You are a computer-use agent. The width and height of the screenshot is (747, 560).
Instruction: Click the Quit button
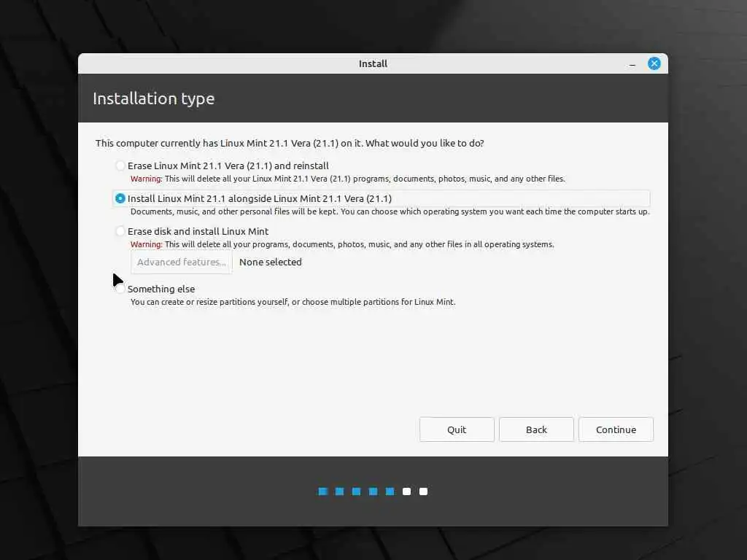[x=457, y=429]
